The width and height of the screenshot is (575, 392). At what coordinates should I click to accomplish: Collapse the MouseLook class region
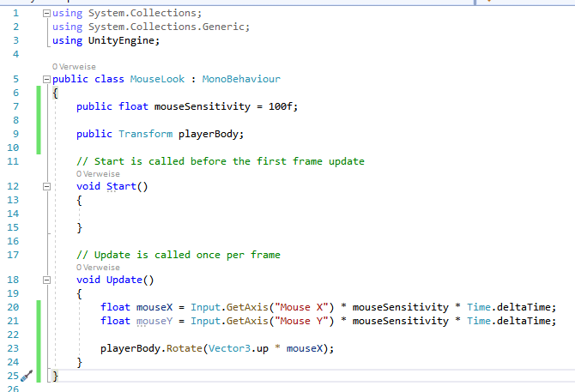click(x=45, y=79)
